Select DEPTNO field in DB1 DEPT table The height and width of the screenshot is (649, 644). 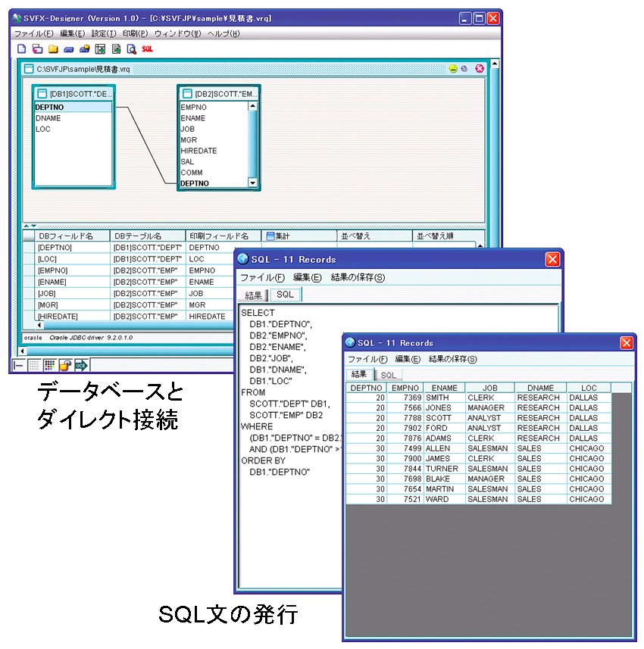pos(73,108)
